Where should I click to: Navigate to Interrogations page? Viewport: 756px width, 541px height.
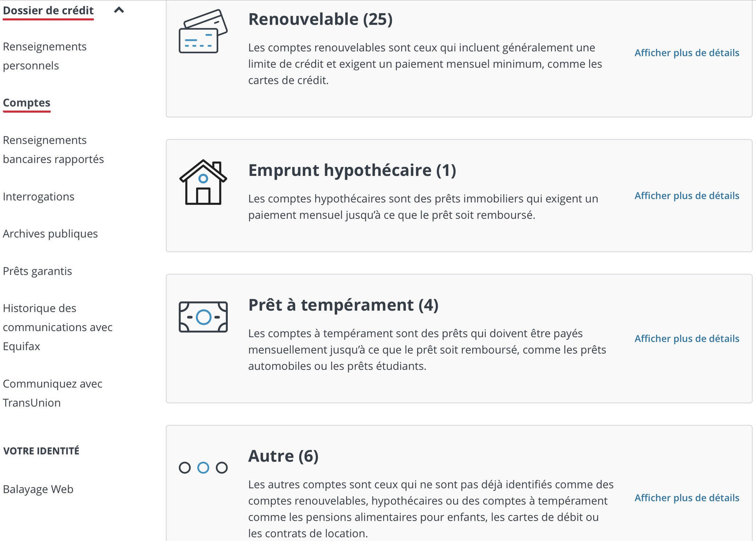tap(38, 196)
